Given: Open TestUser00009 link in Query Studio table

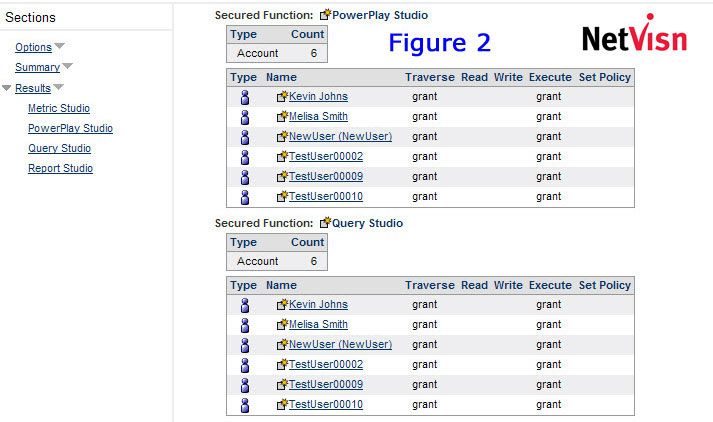Looking at the screenshot, I should (x=326, y=384).
